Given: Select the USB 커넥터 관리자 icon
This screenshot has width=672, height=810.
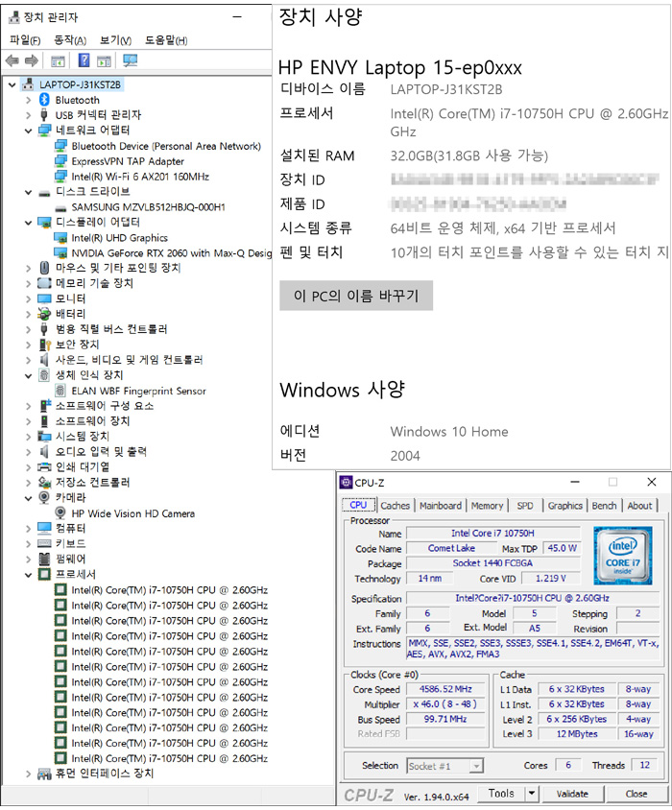Looking at the screenshot, I should click(x=44, y=114).
